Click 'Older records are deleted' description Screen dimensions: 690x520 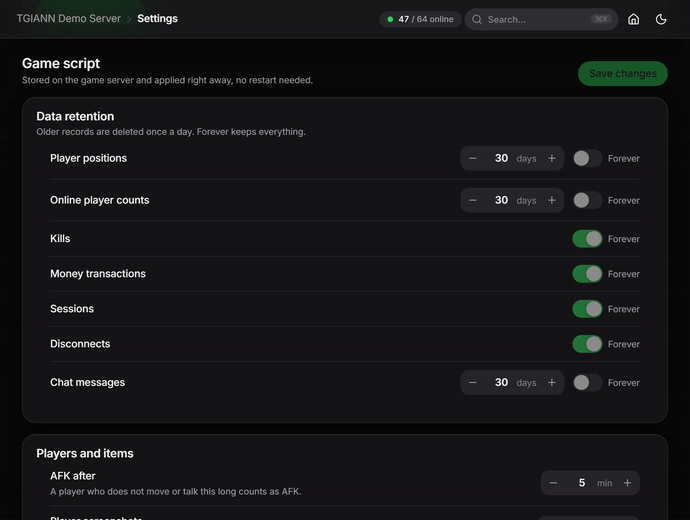pyautogui.click(x=171, y=132)
